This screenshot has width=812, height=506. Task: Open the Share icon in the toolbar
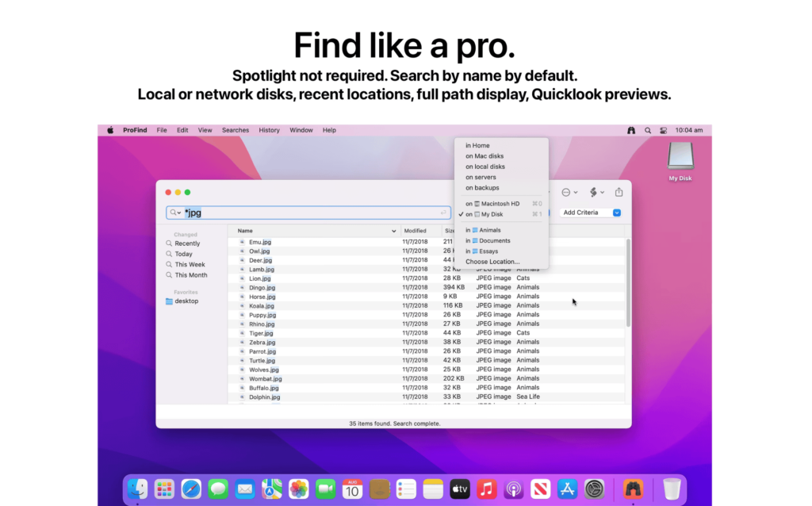(619, 192)
